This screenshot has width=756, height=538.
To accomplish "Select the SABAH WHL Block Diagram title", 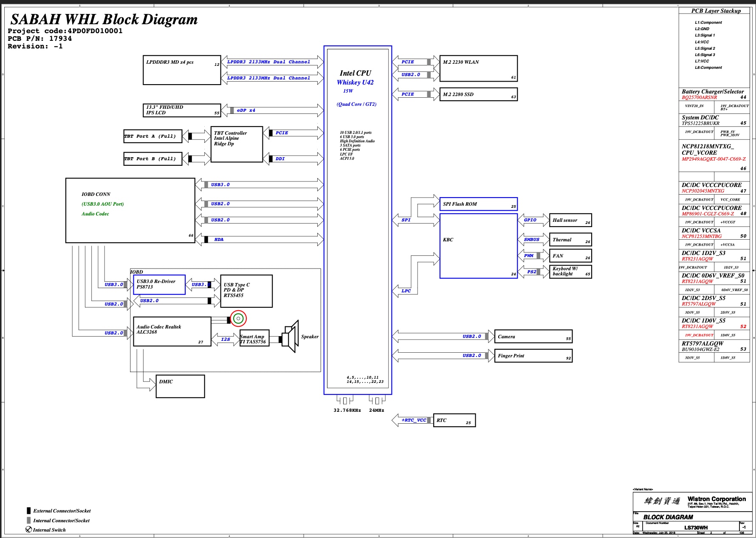I will click(x=104, y=20).
